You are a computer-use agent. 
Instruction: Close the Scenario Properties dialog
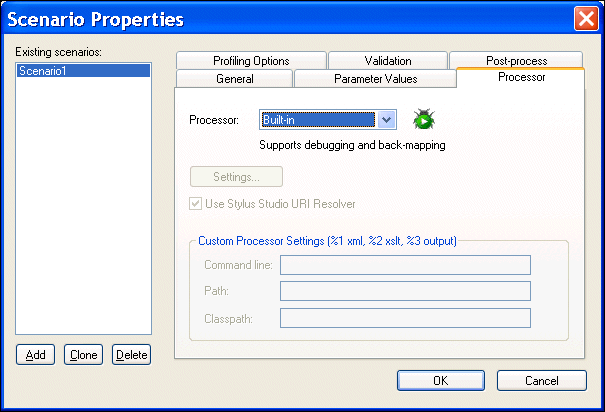pyautogui.click(x=586, y=18)
